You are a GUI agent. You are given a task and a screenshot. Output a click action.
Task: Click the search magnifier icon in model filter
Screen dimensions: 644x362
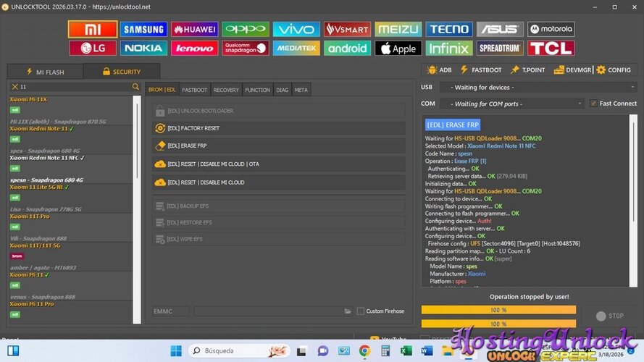(x=135, y=87)
